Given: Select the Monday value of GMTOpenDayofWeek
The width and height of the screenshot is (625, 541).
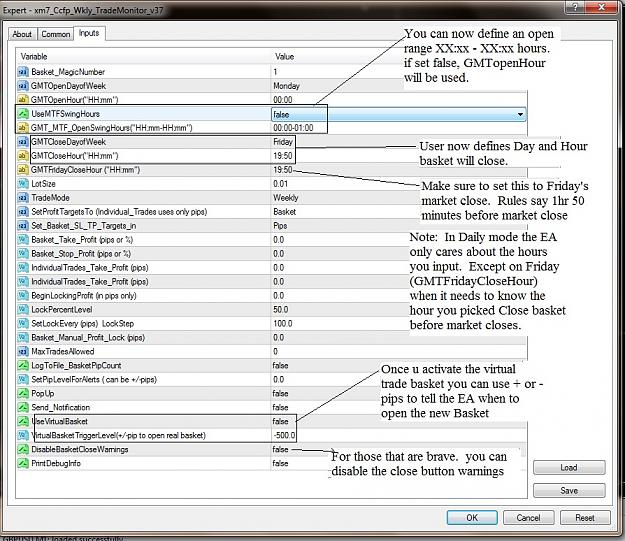Looking at the screenshot, I should click(286, 86).
